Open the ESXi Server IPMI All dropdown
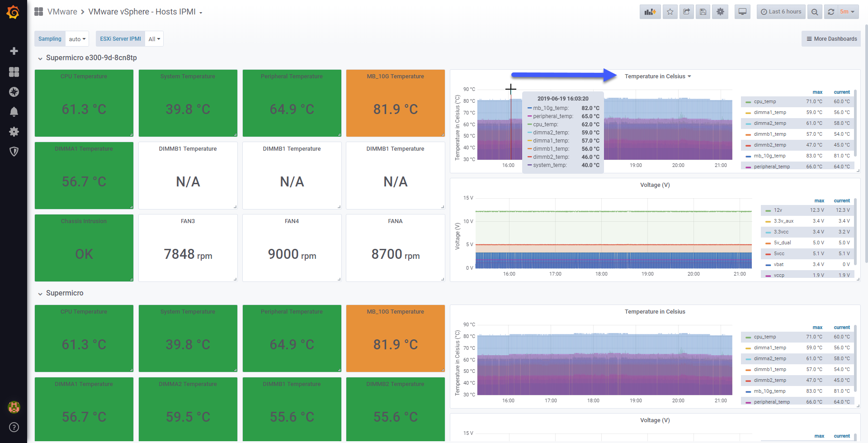The width and height of the screenshot is (868, 443). point(154,39)
